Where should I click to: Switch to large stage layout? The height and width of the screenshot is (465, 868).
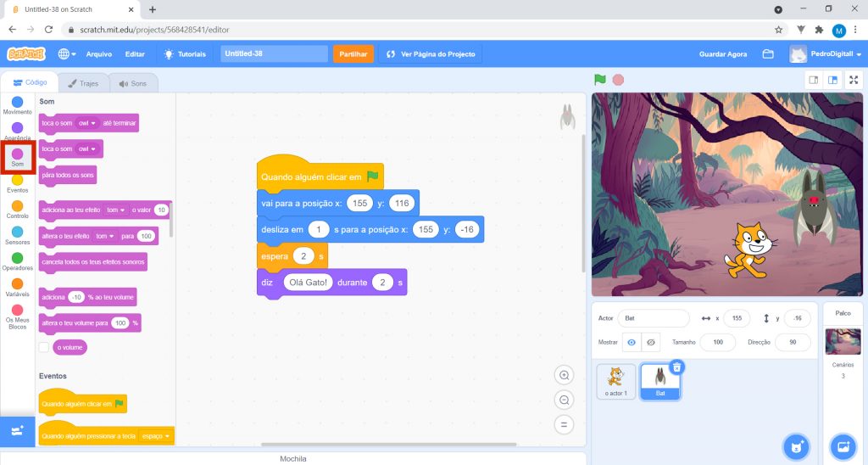tap(832, 80)
